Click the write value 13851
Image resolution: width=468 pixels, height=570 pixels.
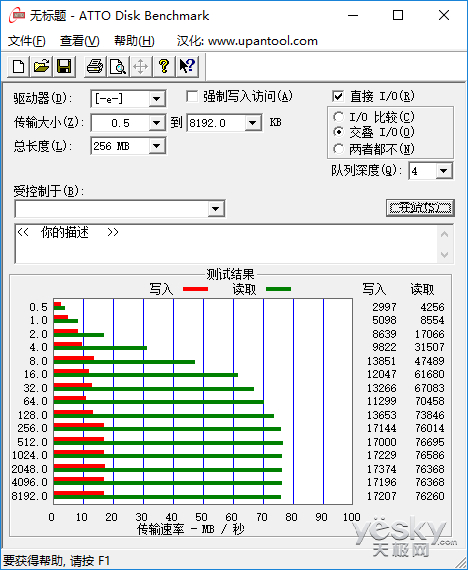click(381, 361)
